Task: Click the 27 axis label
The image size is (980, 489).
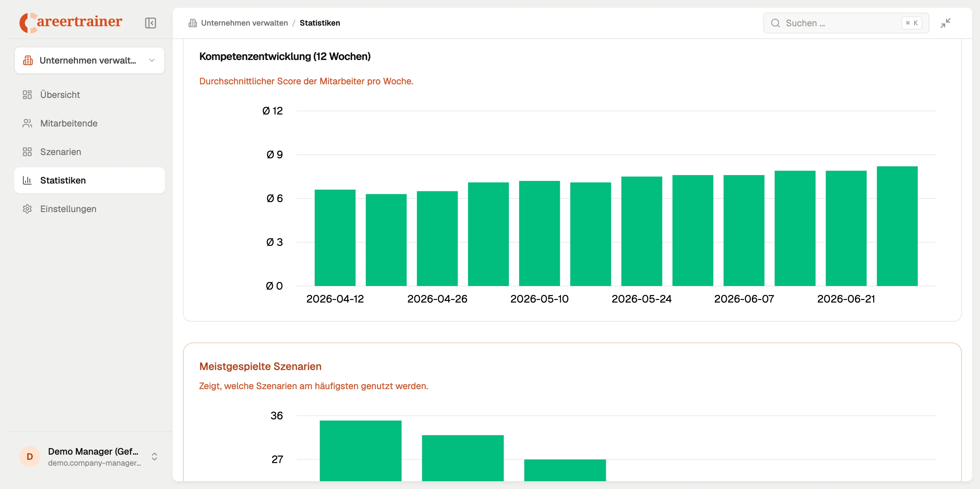Action: coord(277,459)
